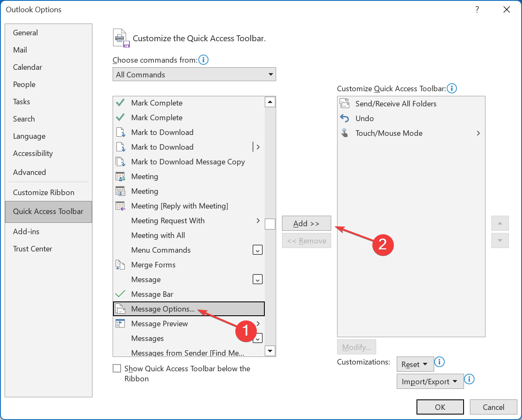Click the Cancel button
The width and height of the screenshot is (522, 420).
pos(493,407)
